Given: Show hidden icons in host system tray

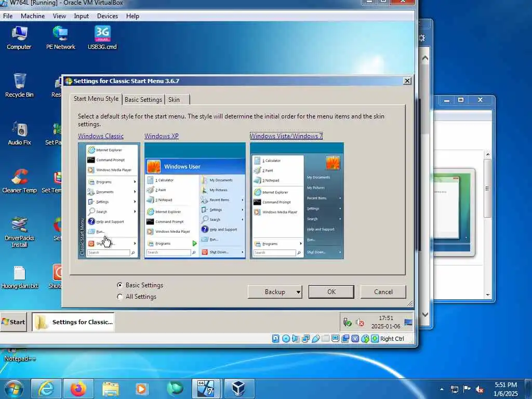Looking at the screenshot, I should point(442,389).
